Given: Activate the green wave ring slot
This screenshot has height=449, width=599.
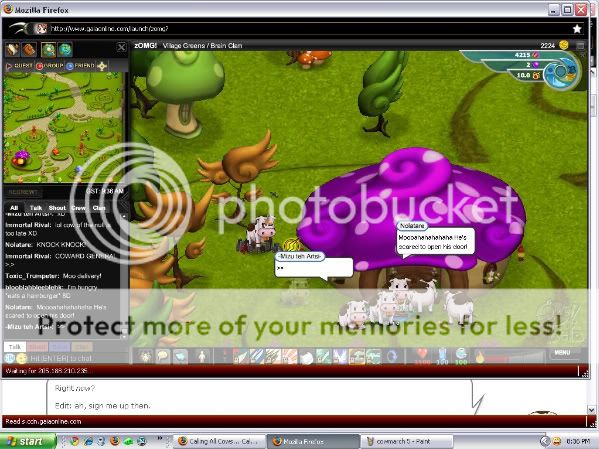Looking at the screenshot, I should tap(374, 357).
